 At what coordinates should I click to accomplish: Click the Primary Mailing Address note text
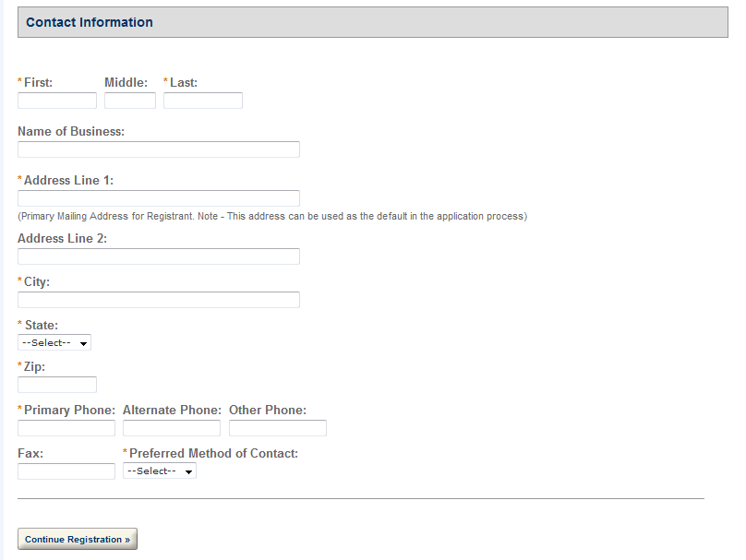coord(271,216)
